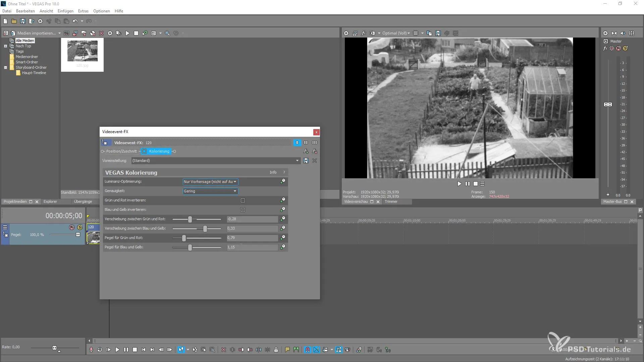Click the help question mark in VEGAS Kolorierung
This screenshot has width=644, height=362.
pos(284,172)
